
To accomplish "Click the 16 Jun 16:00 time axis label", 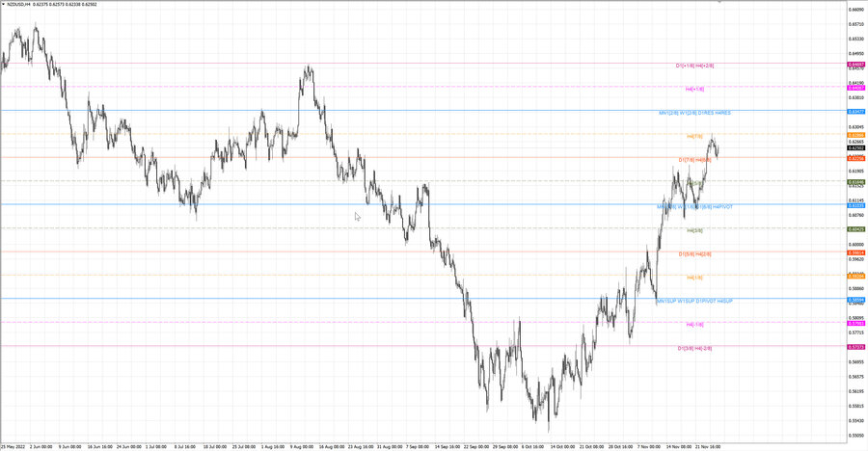I will tap(100, 446).
